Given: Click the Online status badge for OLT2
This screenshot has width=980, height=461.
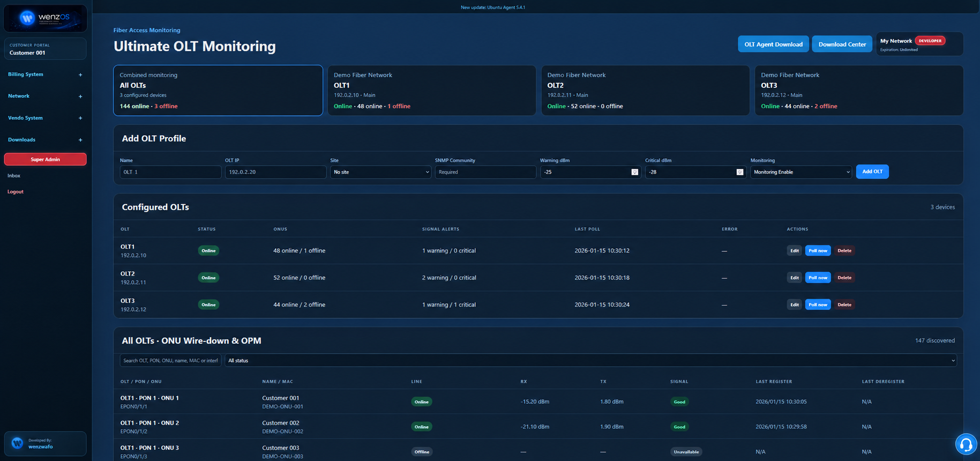Looking at the screenshot, I should 208,278.
